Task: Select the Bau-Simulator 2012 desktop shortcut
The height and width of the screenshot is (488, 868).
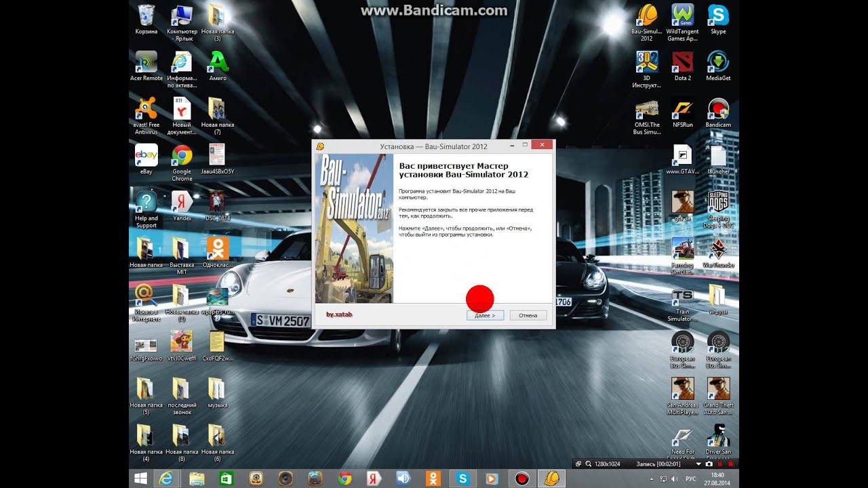Action: tap(647, 23)
